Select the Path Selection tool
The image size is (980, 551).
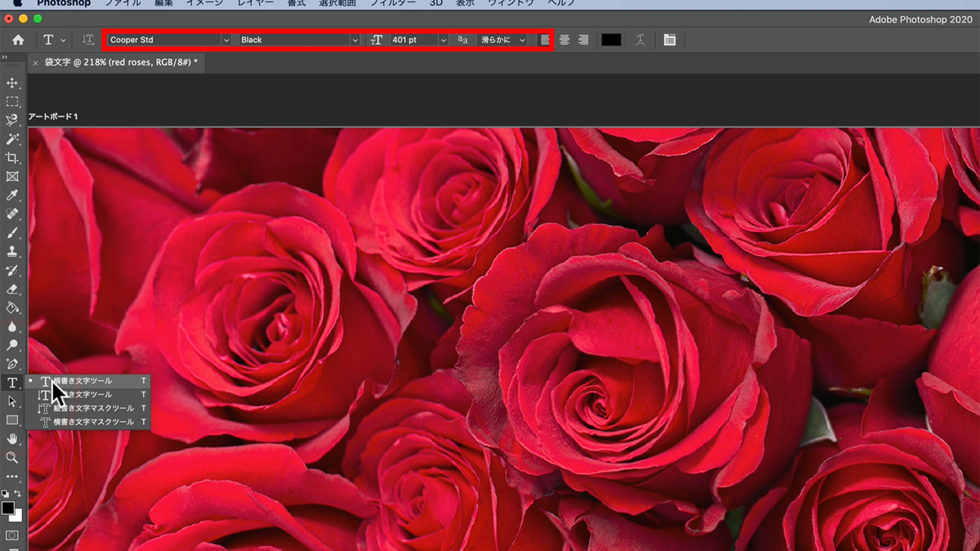12,402
